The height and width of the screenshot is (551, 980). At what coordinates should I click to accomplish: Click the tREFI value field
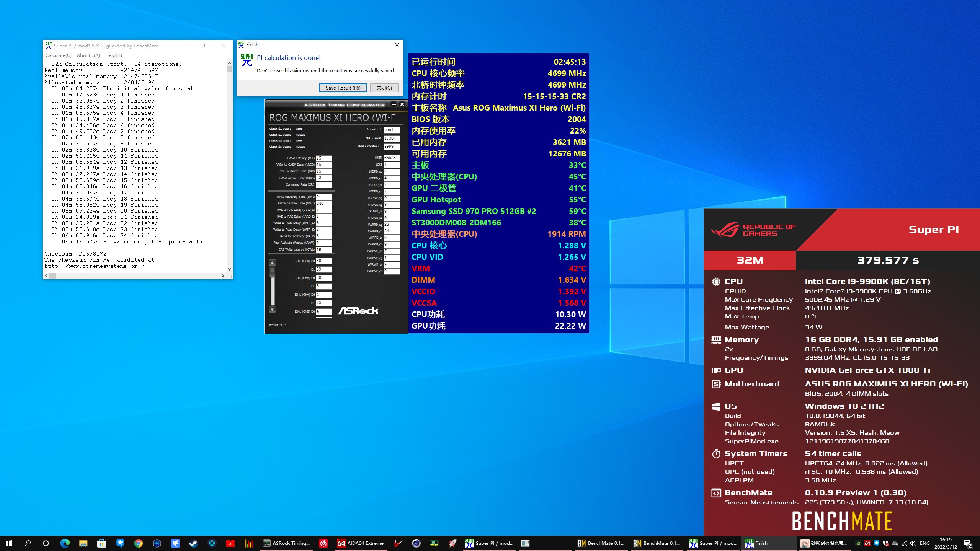click(392, 158)
